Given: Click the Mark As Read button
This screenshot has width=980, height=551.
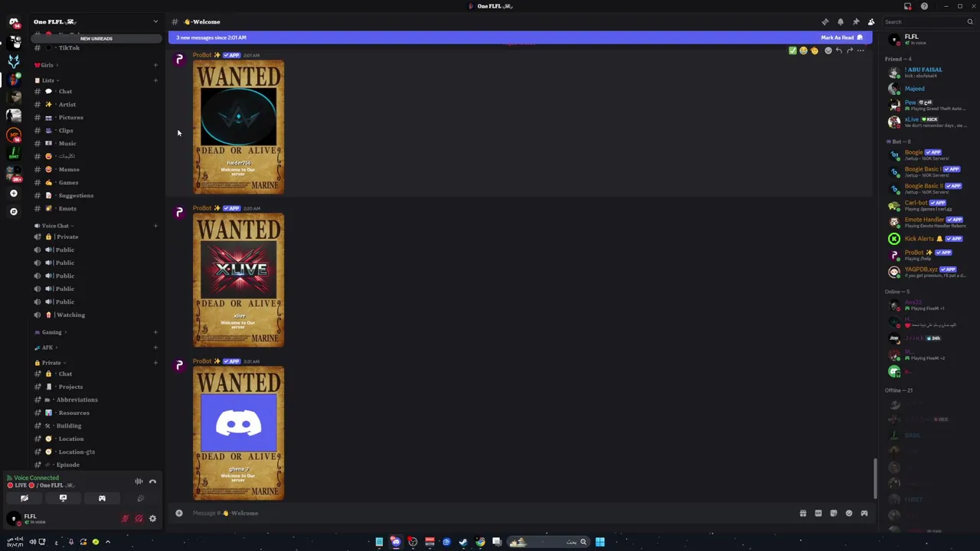Looking at the screenshot, I should [841, 37].
